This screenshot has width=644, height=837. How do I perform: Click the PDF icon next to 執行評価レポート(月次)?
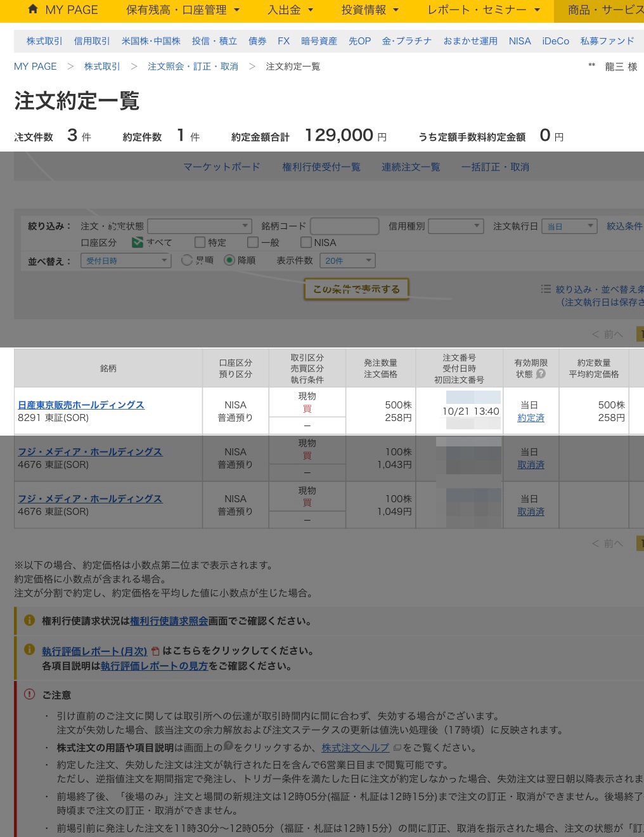pyautogui.click(x=155, y=651)
